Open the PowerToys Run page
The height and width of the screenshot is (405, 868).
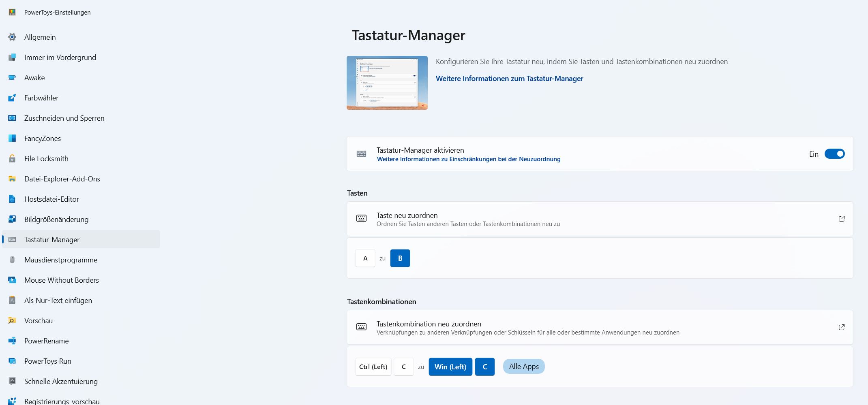pos(81,361)
